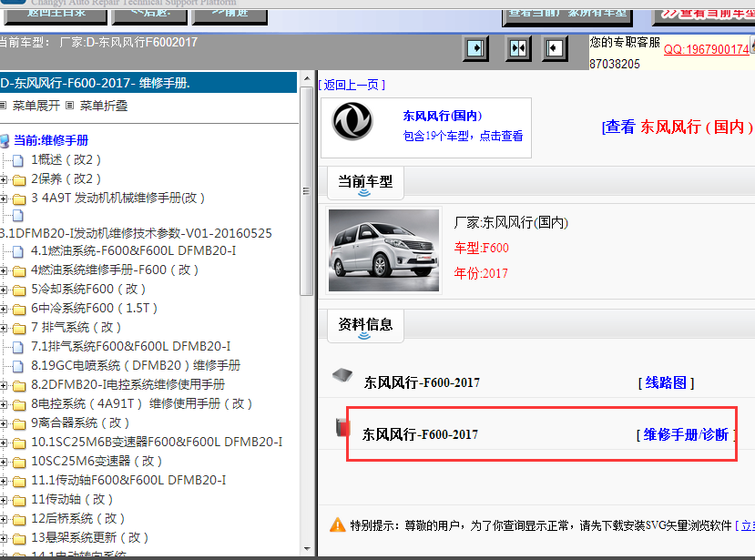
Task: Click the folder icon of 2保养（改2）
Action: (19, 180)
